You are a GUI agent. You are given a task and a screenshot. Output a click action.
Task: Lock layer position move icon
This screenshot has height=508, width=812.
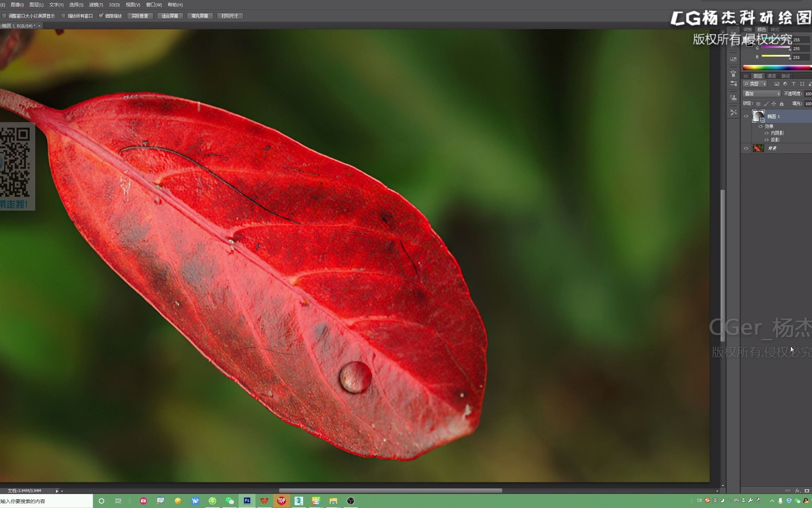click(x=774, y=104)
